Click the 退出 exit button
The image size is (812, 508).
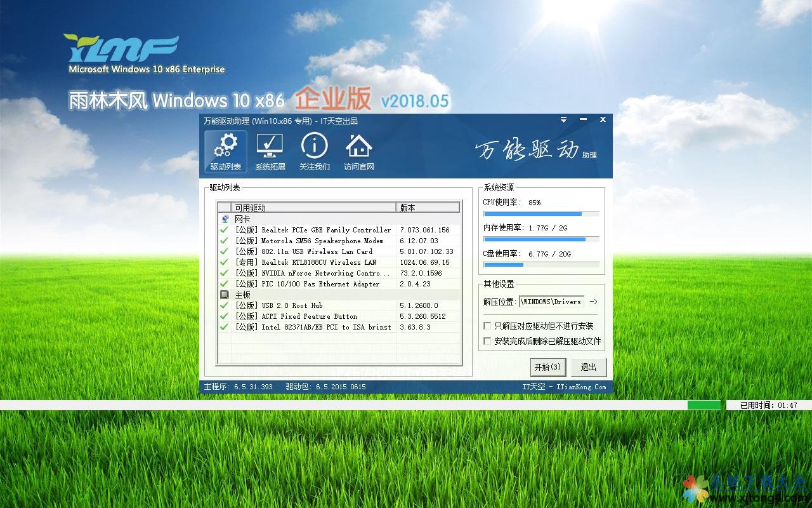589,367
